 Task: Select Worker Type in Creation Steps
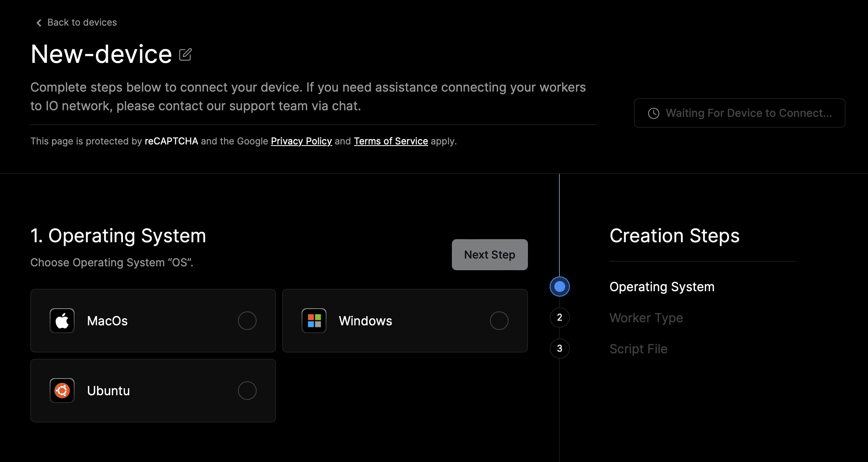646,318
